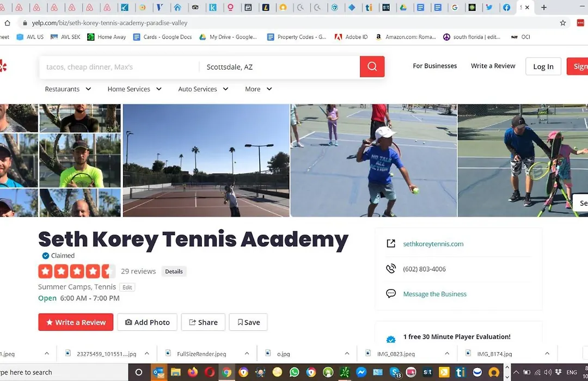Image resolution: width=588 pixels, height=381 pixels.
Task: Bookmark this page with the star icon
Action: pyautogui.click(x=563, y=23)
